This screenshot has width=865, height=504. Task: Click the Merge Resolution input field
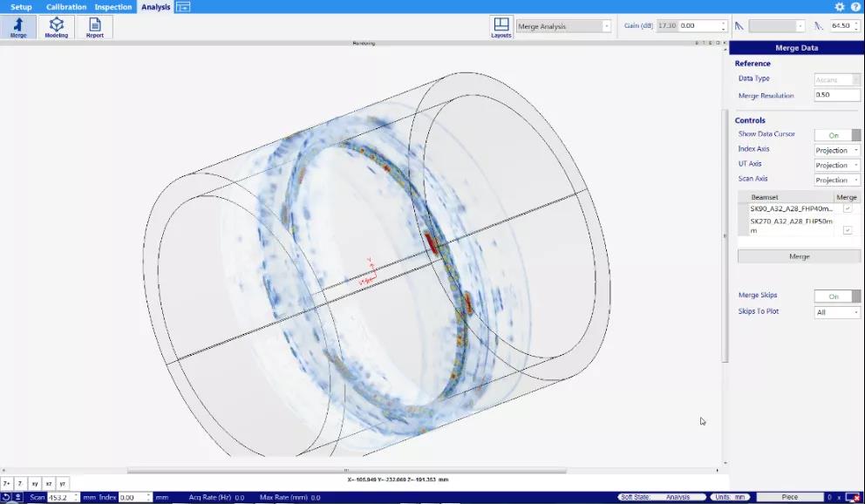pos(837,95)
